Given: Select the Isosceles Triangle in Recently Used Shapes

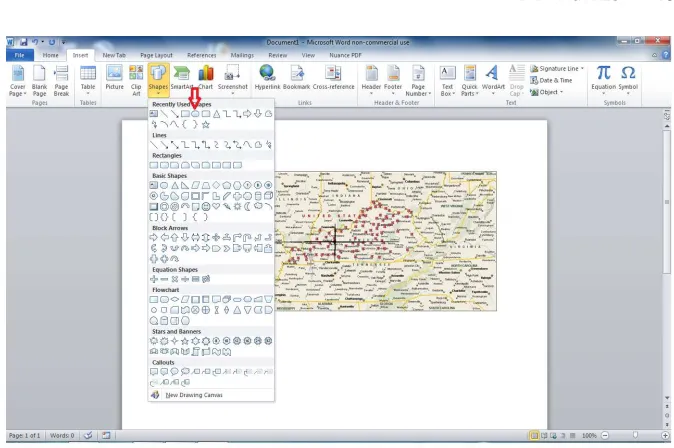Looking at the screenshot, I should (x=217, y=114).
